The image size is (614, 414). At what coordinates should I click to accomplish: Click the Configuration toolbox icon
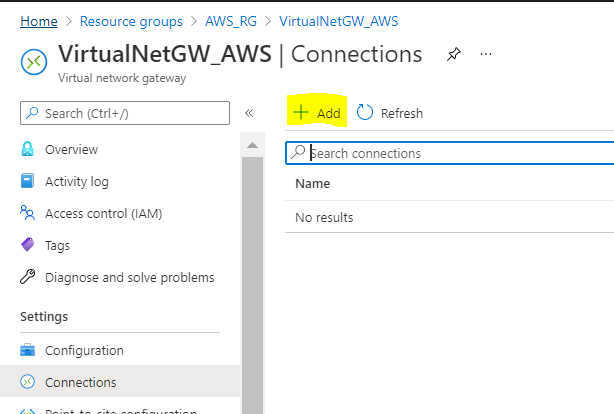pos(28,351)
